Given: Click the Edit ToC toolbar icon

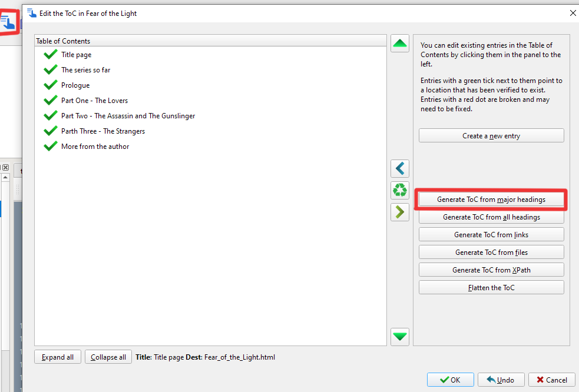Looking at the screenshot, I should tap(8, 22).
